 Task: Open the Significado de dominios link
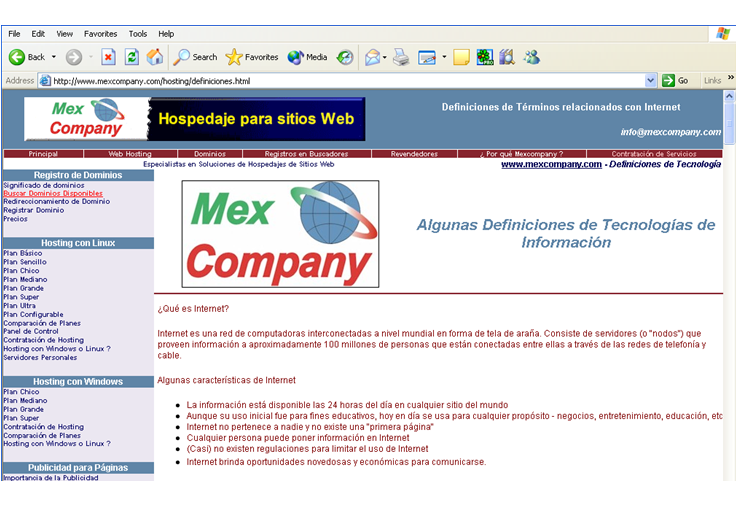44,185
